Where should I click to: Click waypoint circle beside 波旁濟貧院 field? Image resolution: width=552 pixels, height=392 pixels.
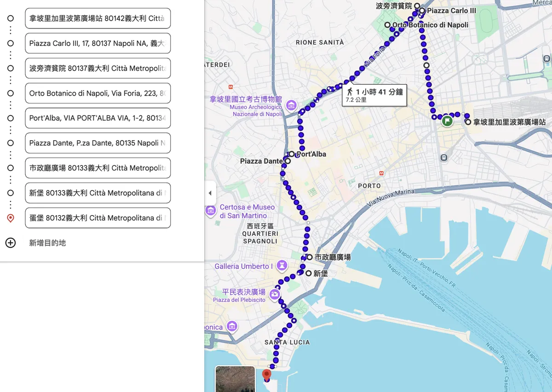pos(11,68)
